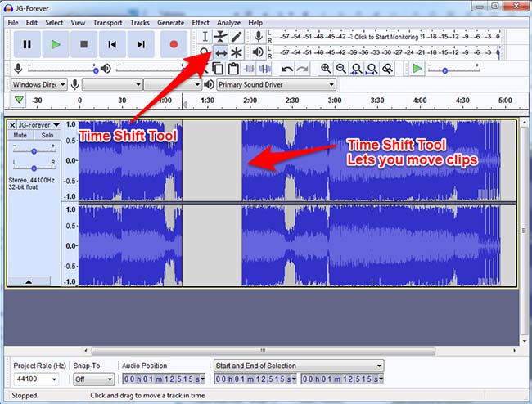Mute the JG-Forever track
The image size is (532, 404).
[20, 135]
